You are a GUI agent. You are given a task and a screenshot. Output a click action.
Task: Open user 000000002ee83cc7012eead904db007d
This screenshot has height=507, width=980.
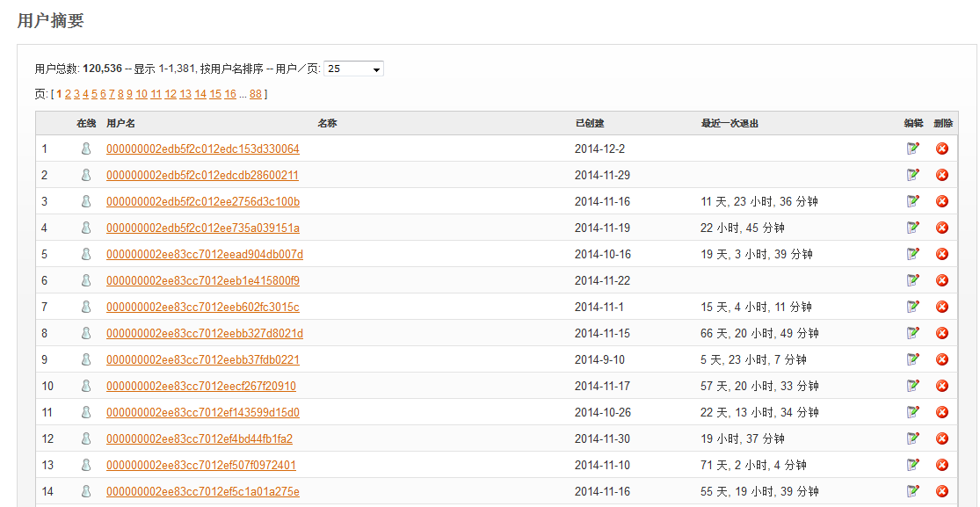coord(205,254)
